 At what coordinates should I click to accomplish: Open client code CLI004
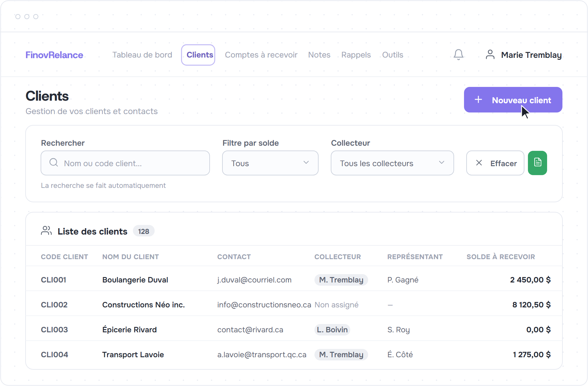coord(54,355)
